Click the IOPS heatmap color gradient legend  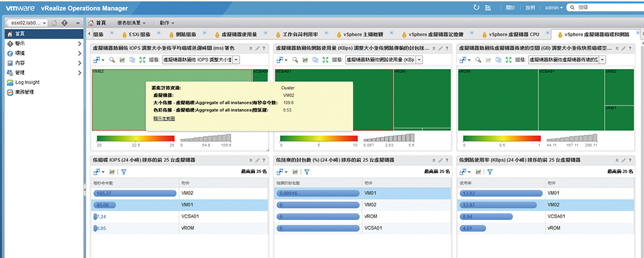[x=135, y=139]
